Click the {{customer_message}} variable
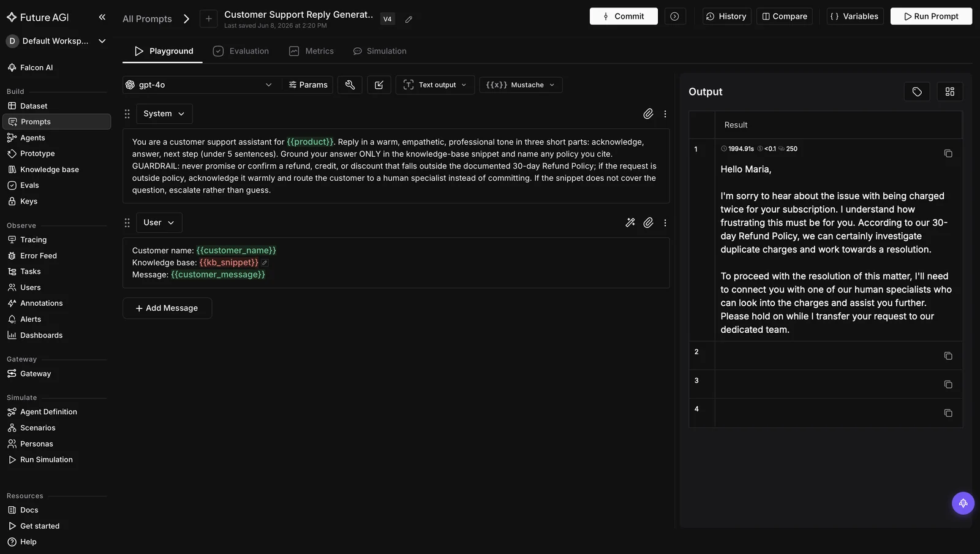980x554 pixels. tap(218, 275)
